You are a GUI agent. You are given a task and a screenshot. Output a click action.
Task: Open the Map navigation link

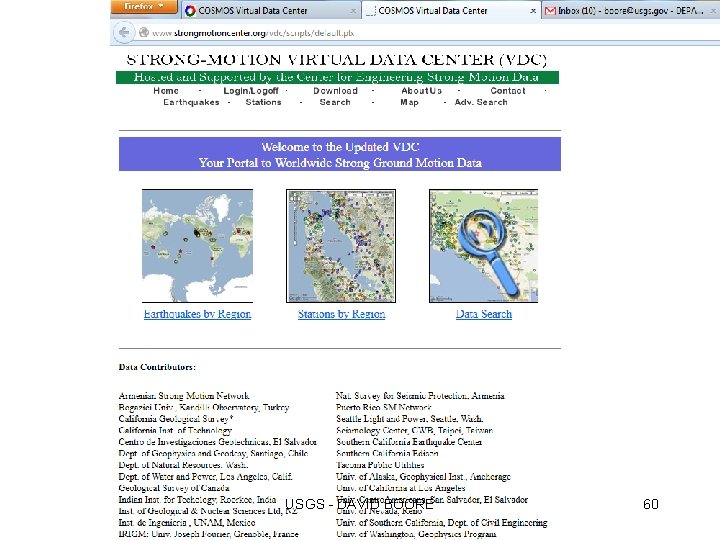pyautogui.click(x=409, y=102)
